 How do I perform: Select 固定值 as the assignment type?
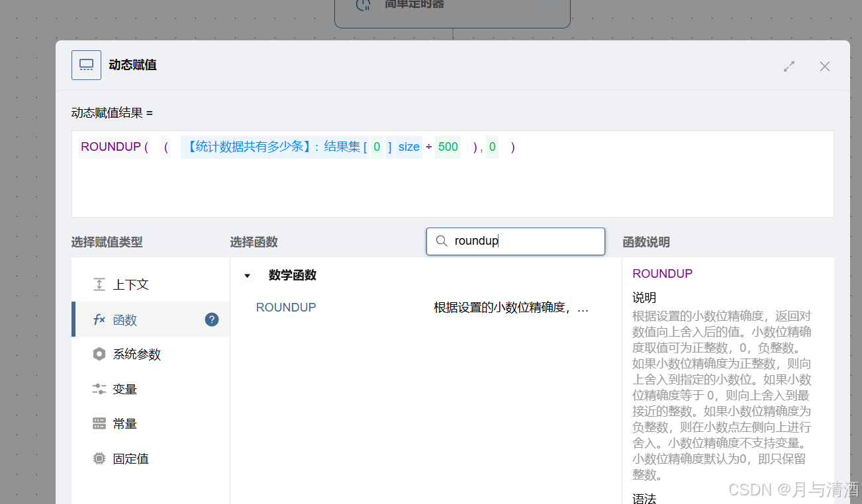click(151, 458)
